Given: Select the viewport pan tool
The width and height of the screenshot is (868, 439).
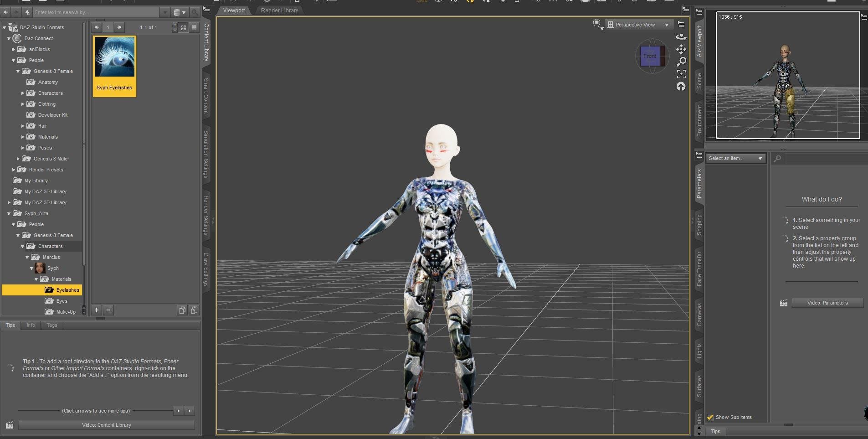Looking at the screenshot, I should [681, 49].
